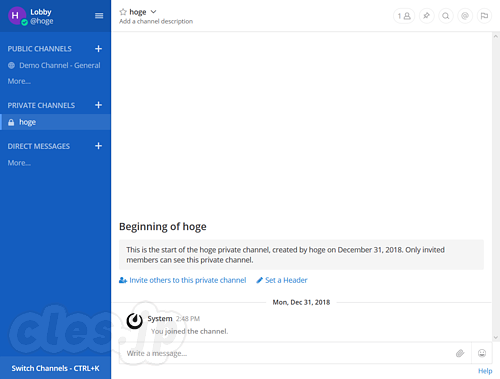Start a new direct message
This screenshot has width=500, height=379.
(98, 146)
